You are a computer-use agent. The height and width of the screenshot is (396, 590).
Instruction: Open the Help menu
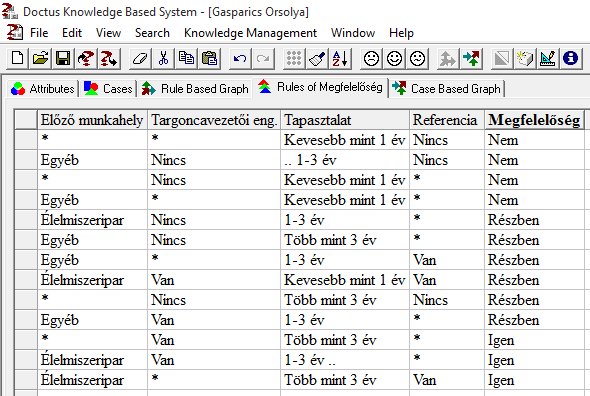[401, 33]
